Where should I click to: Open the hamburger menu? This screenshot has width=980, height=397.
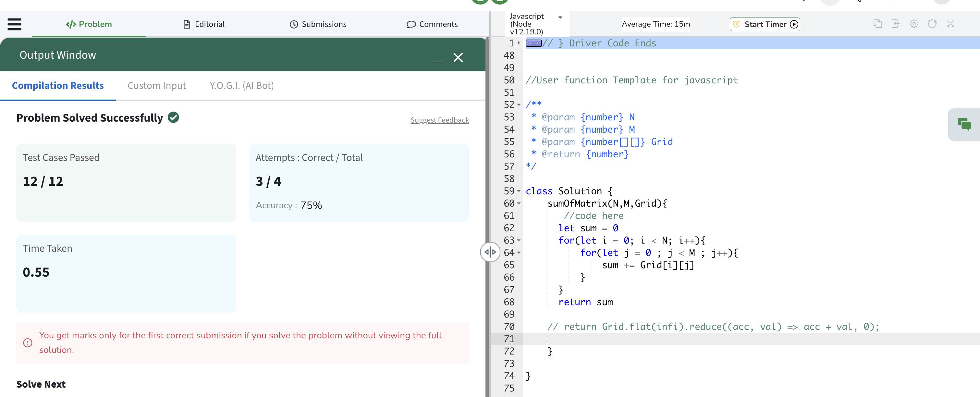pos(15,24)
